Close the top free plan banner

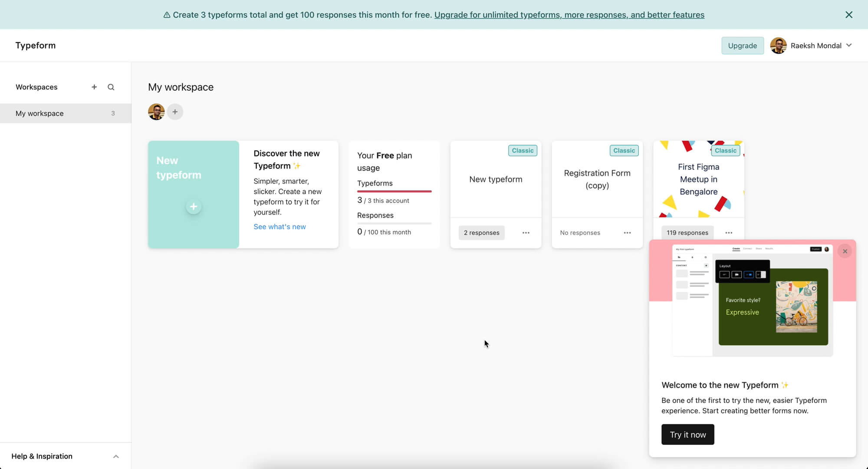849,15
